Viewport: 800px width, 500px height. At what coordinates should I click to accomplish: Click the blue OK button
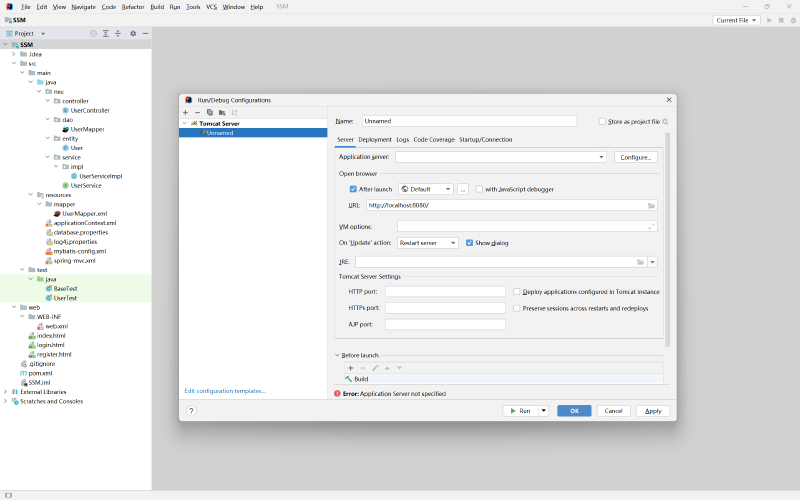pyautogui.click(x=574, y=411)
